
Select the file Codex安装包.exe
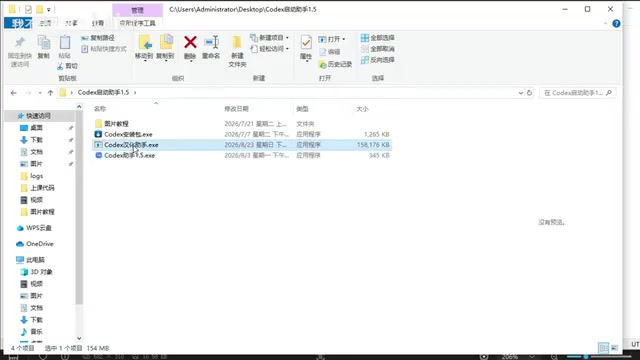point(128,134)
